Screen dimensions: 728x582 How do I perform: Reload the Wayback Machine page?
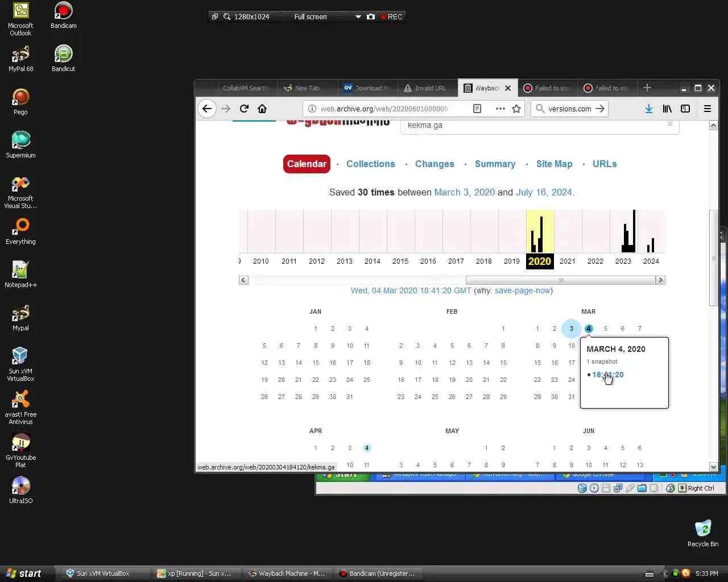(x=244, y=109)
